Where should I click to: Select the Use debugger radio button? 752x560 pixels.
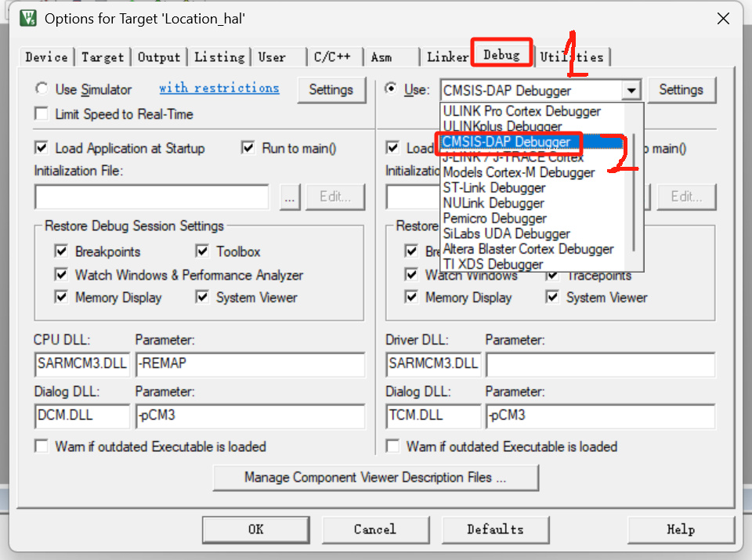pyautogui.click(x=392, y=89)
